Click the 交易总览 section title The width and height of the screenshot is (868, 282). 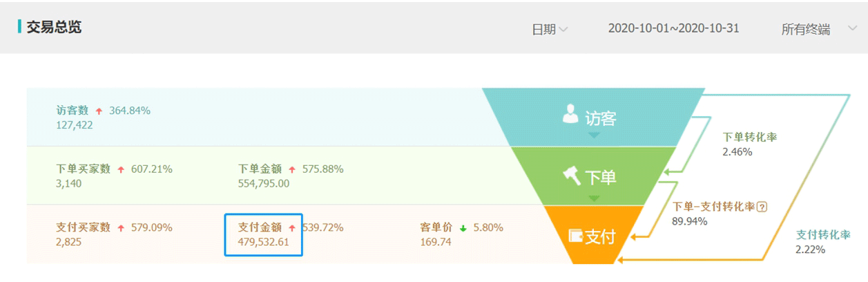[x=54, y=28]
